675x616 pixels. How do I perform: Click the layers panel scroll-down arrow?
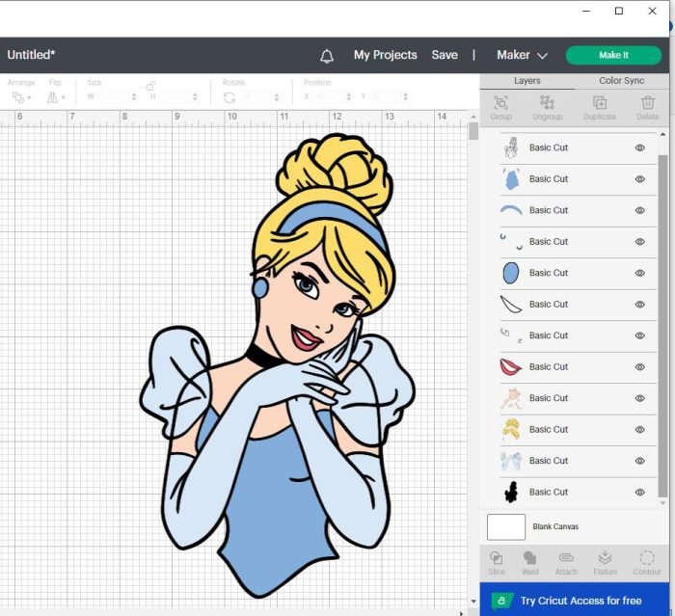(x=662, y=503)
